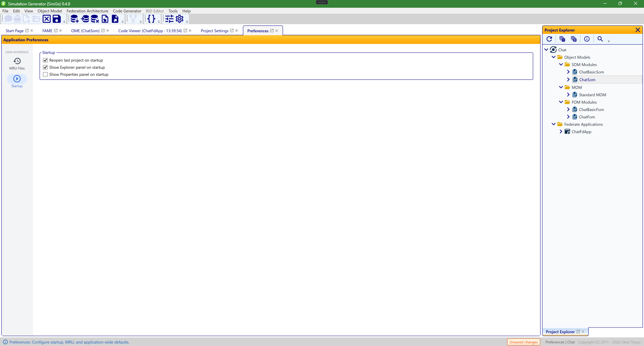Click the grayed-out chat bubble toolbar icon
644x346 pixels.
[x=8, y=19]
